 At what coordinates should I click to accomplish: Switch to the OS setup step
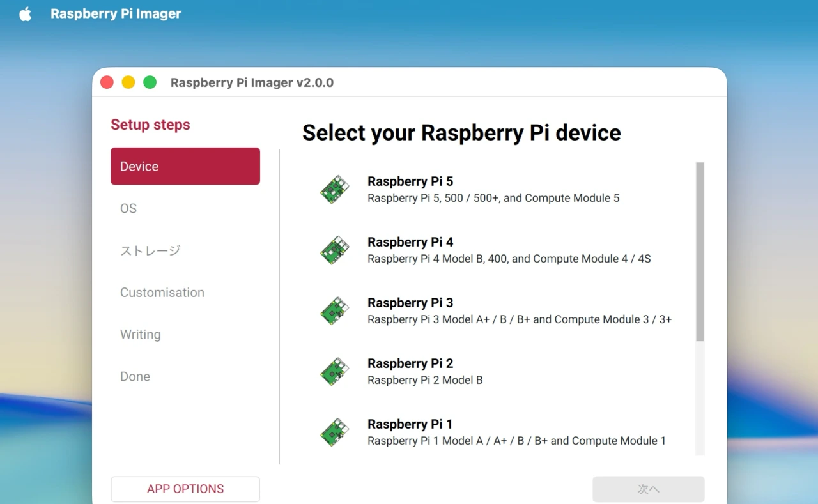(x=128, y=208)
